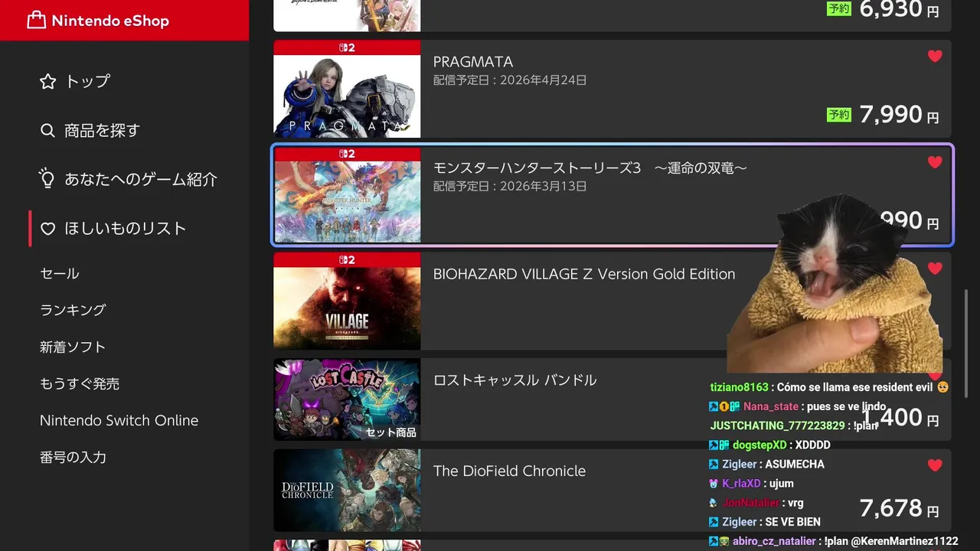Image resolution: width=980 pixels, height=551 pixels.
Task: Toggle wishlist heart on モンスターハンターストーリーズ3
Action: [935, 162]
